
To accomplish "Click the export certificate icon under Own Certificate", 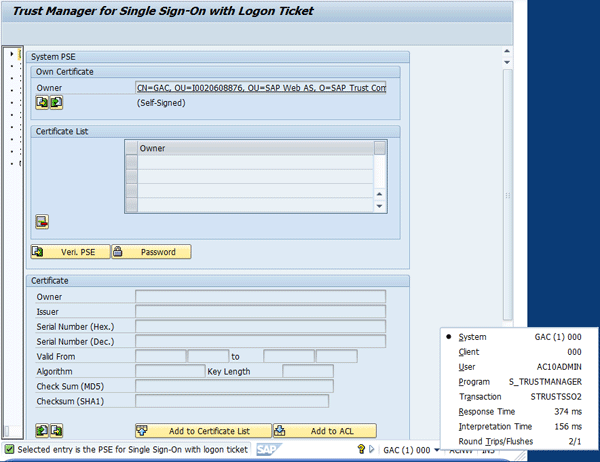I will click(x=56, y=102).
